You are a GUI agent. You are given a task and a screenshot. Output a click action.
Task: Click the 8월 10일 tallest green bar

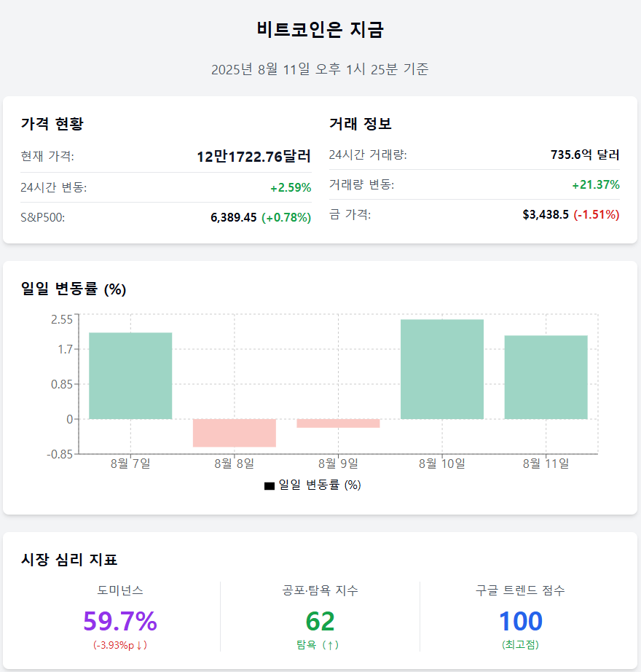click(x=442, y=369)
